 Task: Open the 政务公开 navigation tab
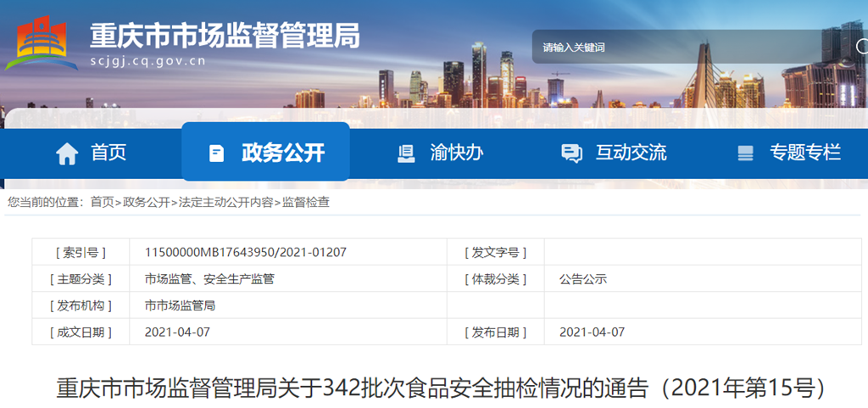coord(265,152)
